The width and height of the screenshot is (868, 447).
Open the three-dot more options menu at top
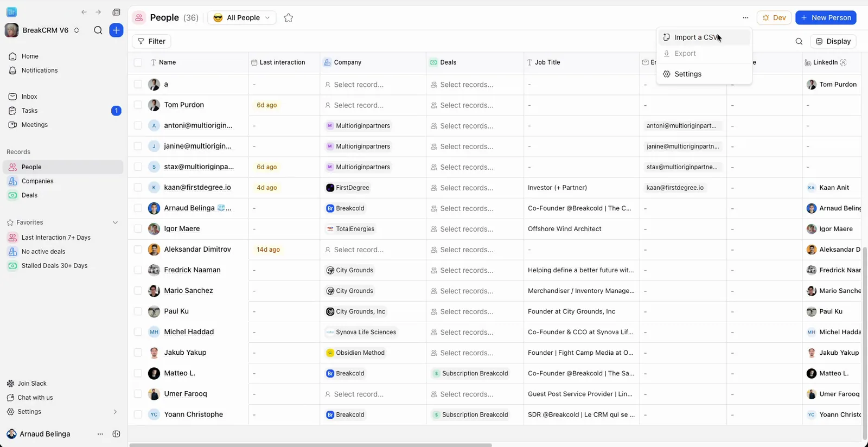[745, 18]
